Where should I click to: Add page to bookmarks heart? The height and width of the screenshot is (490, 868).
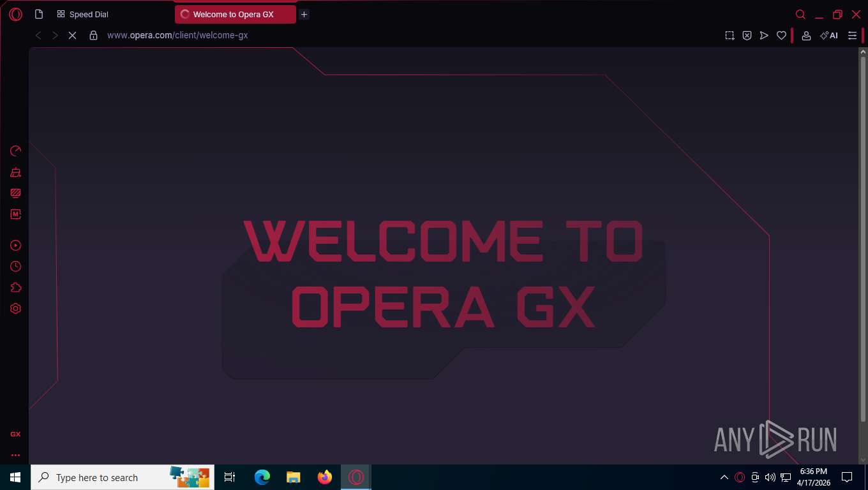781,36
